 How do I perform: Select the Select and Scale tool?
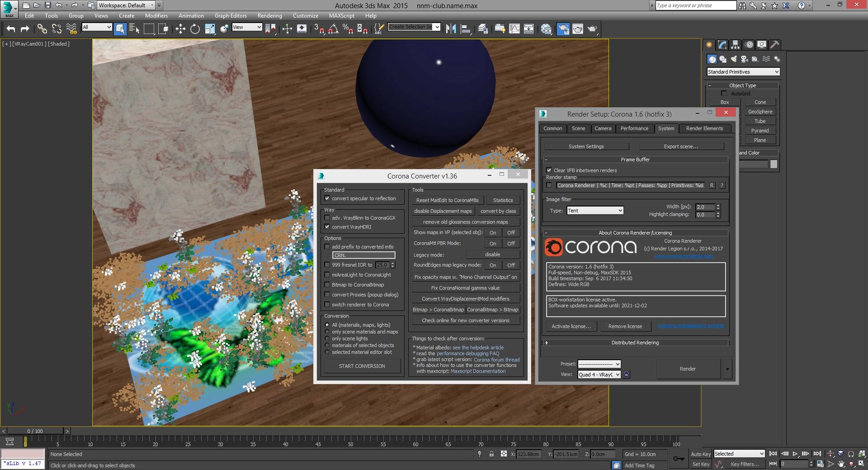click(x=210, y=29)
